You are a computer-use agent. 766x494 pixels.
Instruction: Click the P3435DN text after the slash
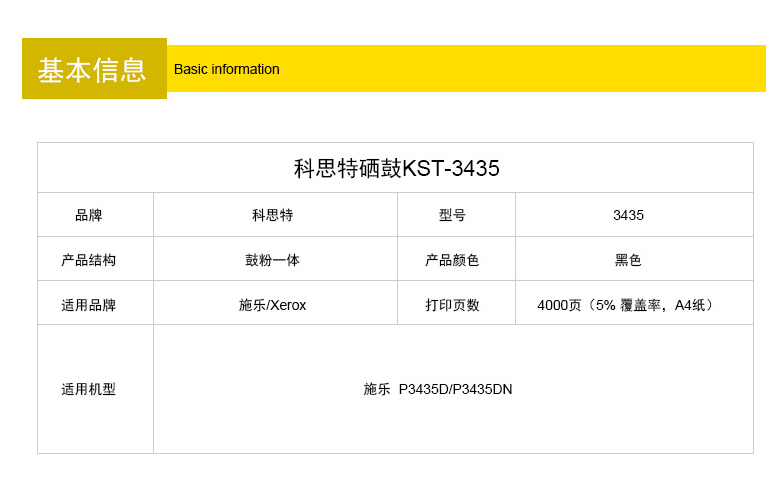pyautogui.click(x=483, y=389)
